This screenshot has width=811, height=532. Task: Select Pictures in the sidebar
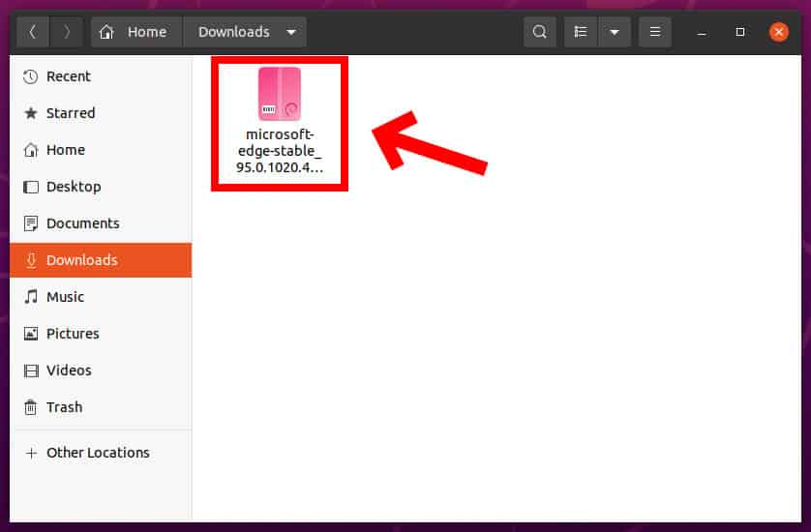tap(101, 334)
